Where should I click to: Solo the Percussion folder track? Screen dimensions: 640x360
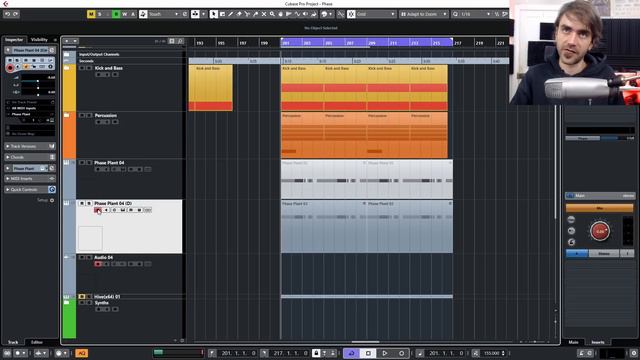pos(89,116)
